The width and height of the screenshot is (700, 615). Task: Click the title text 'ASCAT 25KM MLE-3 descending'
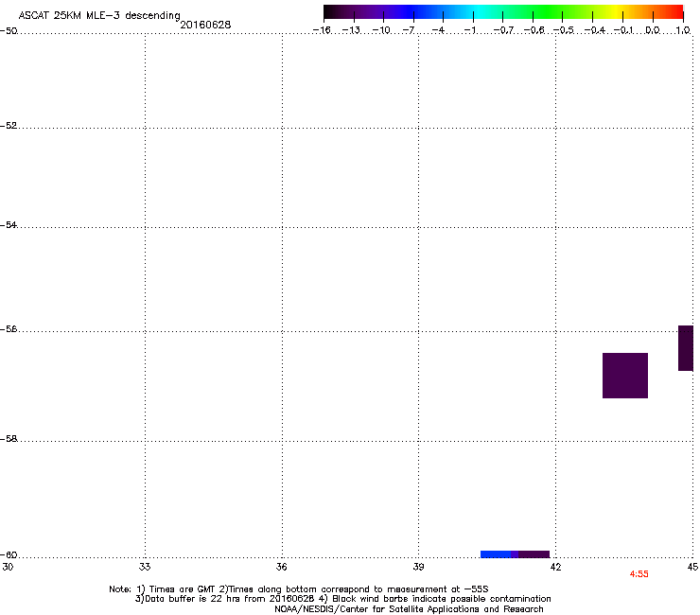[99, 15]
